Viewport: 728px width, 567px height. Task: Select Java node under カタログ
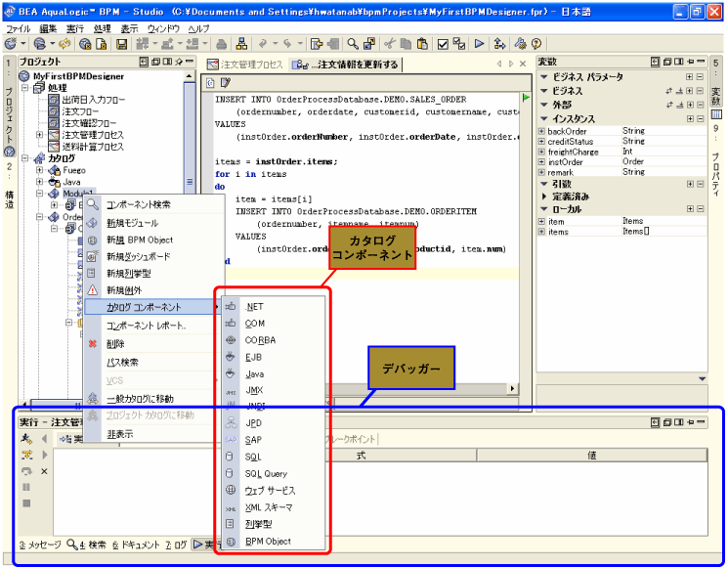point(65,182)
